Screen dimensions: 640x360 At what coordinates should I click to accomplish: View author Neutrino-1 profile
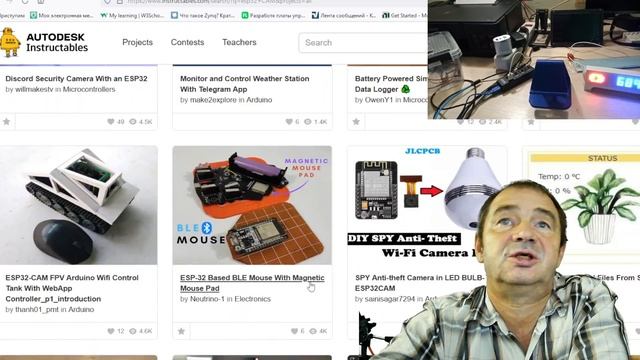[x=207, y=299]
